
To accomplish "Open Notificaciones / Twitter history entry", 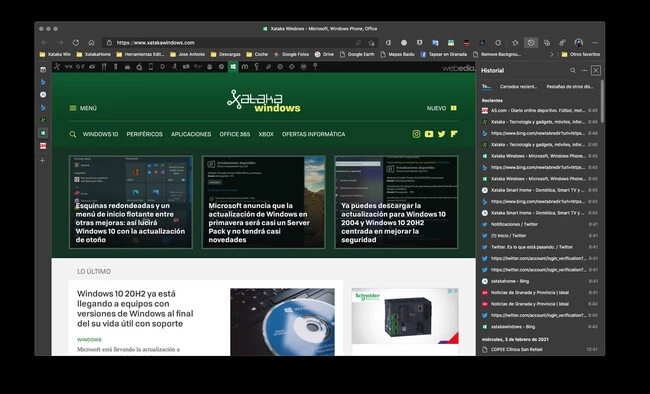I will pyautogui.click(x=540, y=224).
